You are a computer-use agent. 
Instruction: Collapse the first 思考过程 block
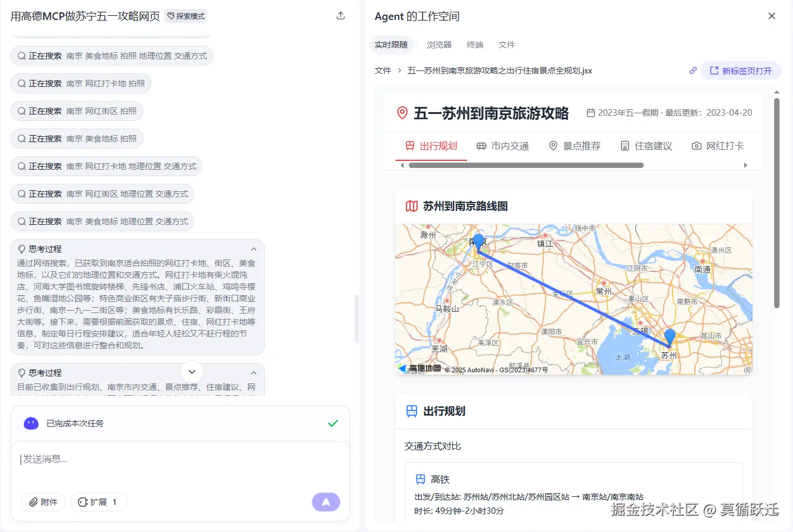[x=254, y=249]
